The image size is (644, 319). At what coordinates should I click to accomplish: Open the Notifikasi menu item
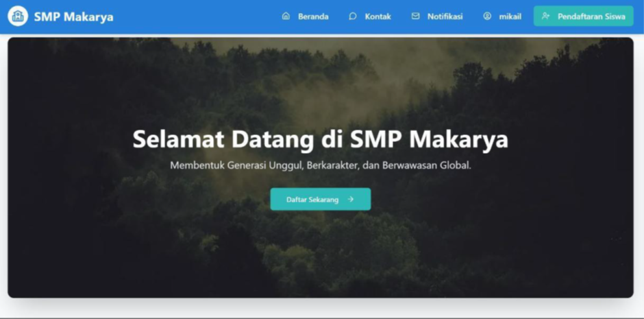(x=437, y=16)
